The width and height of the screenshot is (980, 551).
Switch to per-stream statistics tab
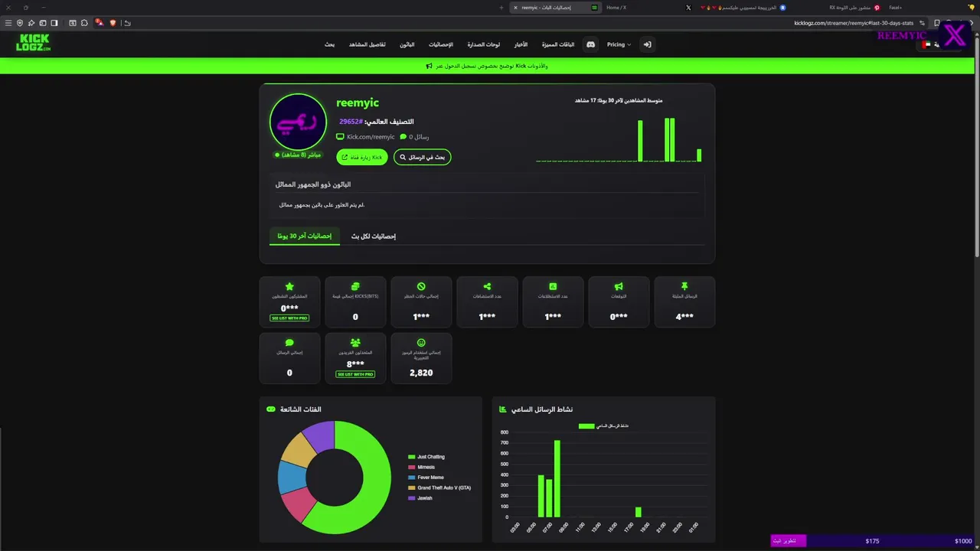tap(374, 236)
